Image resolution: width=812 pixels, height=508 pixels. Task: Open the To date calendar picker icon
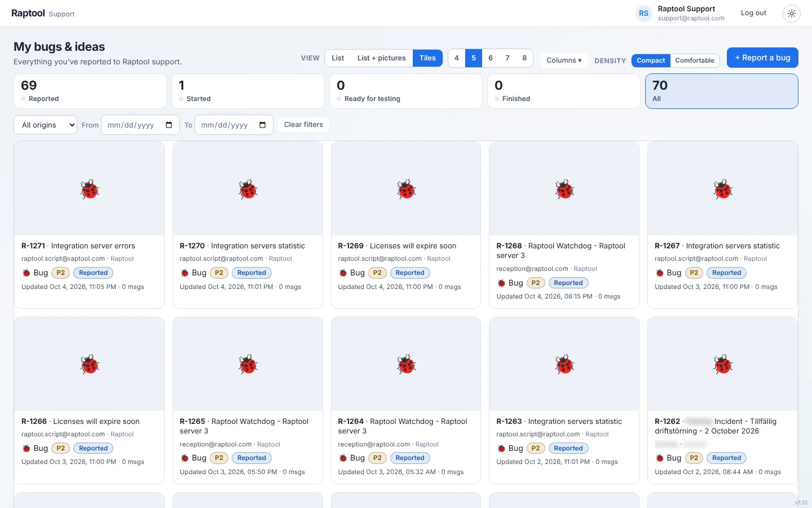[262, 125]
